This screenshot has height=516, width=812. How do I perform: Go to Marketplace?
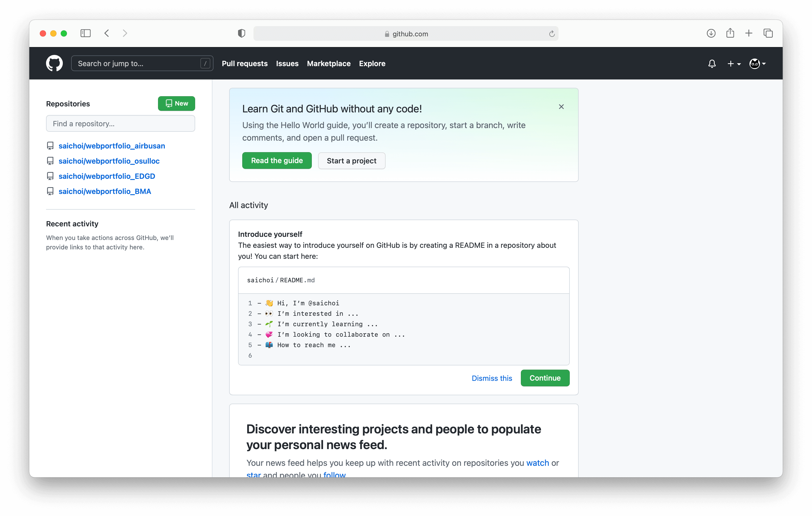[329, 63]
